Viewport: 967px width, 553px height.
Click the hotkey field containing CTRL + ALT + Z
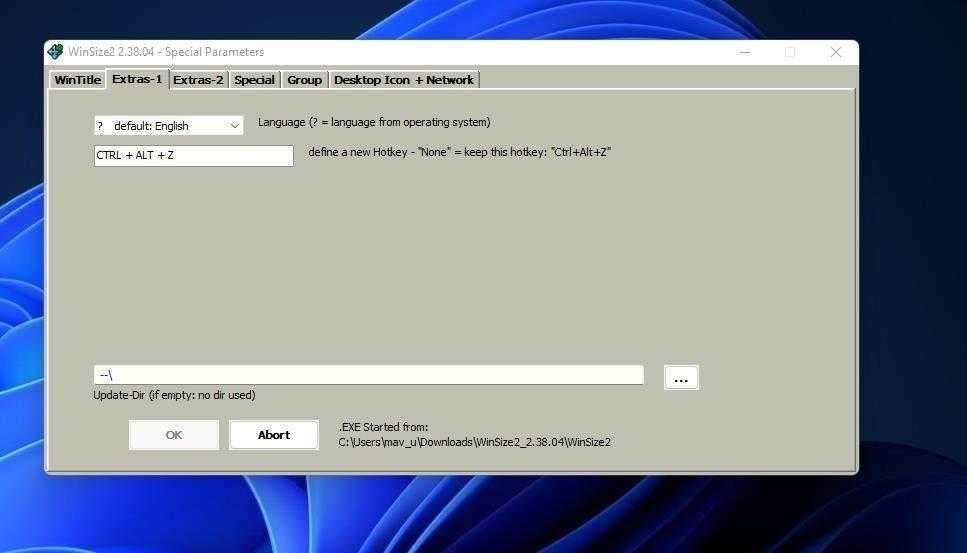tap(193, 156)
